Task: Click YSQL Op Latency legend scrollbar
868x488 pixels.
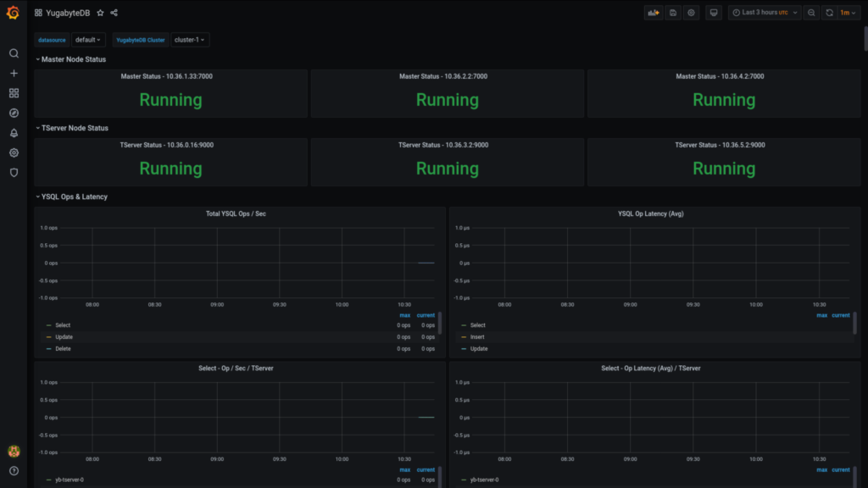Action: 854,323
